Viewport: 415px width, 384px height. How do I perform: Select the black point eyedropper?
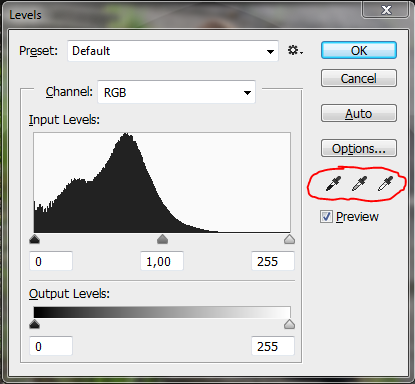(x=333, y=183)
